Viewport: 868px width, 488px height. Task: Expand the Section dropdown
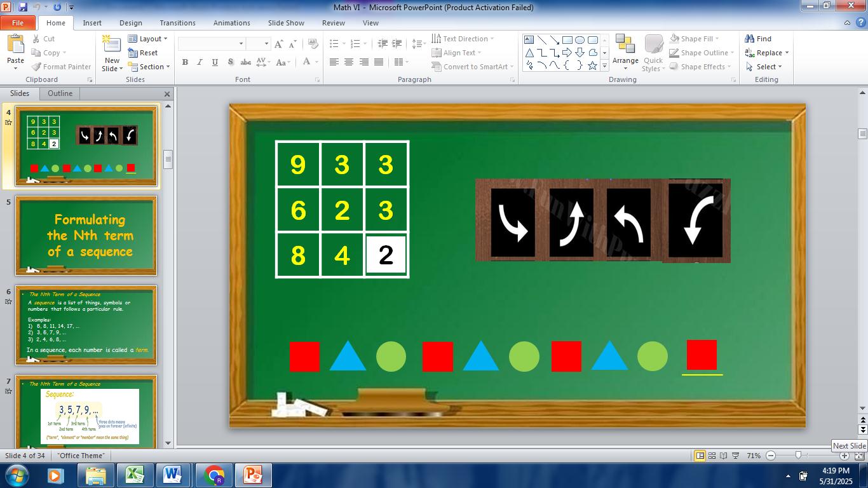pos(149,67)
